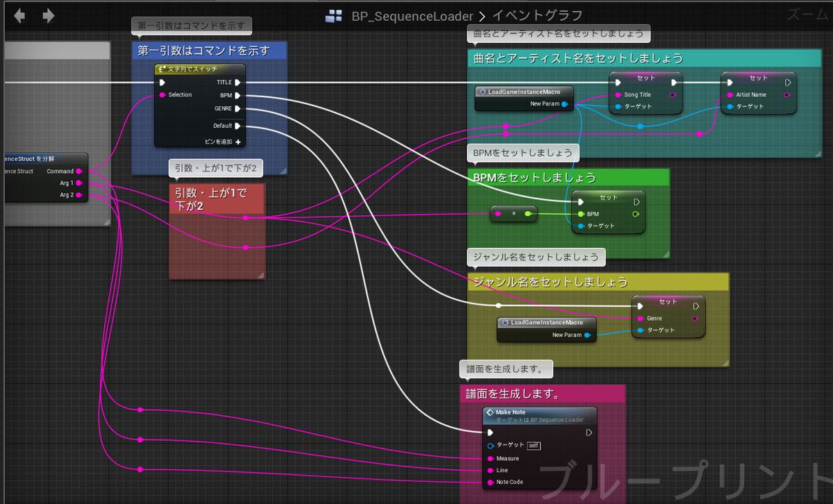The width and height of the screenshot is (833, 504).
Task: Select green comment box title BPMをセットしましょう
Action: click(x=535, y=177)
